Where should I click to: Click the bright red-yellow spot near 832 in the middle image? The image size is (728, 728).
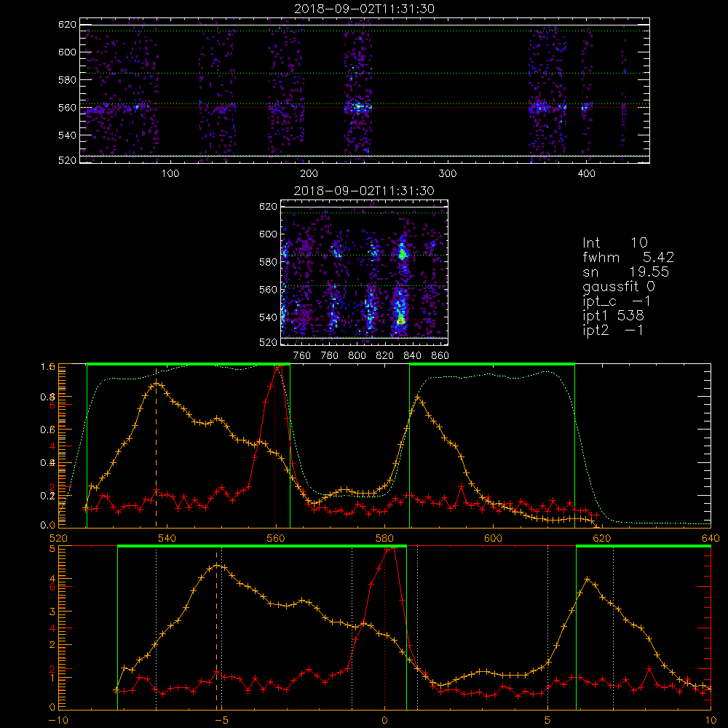point(401,320)
